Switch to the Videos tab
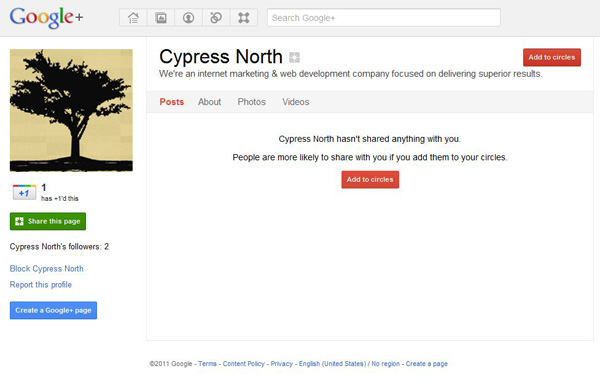Viewport: 600px width, 382px height. [x=296, y=102]
